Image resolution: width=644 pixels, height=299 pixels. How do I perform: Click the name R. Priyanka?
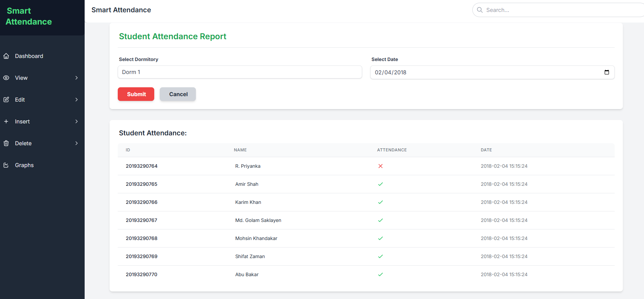pos(248,166)
